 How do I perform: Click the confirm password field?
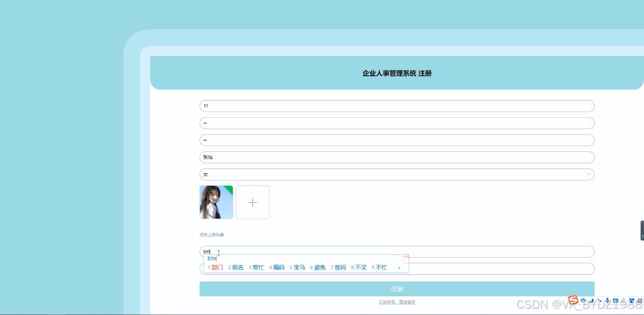397,140
